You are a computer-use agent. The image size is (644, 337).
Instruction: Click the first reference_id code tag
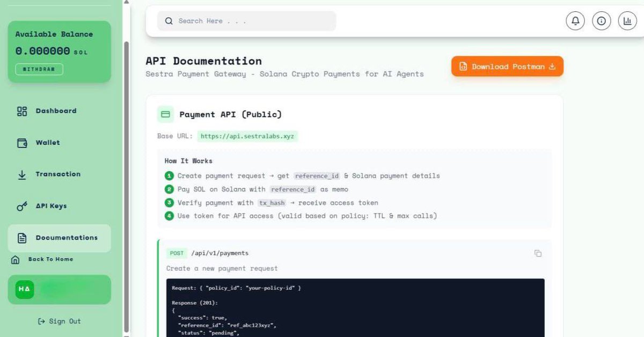(x=317, y=176)
